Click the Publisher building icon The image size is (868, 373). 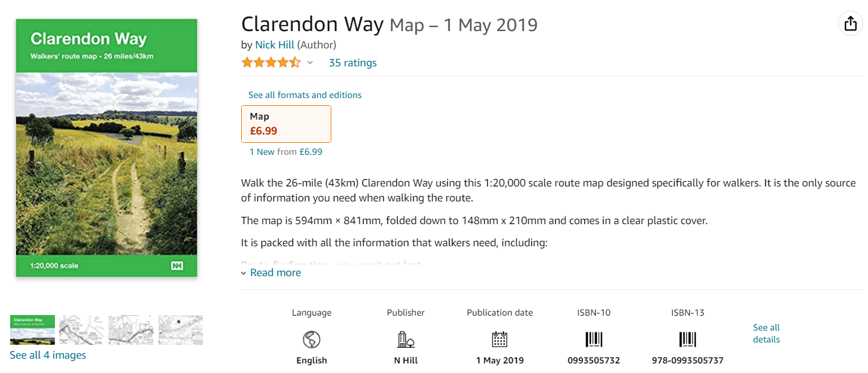click(406, 340)
